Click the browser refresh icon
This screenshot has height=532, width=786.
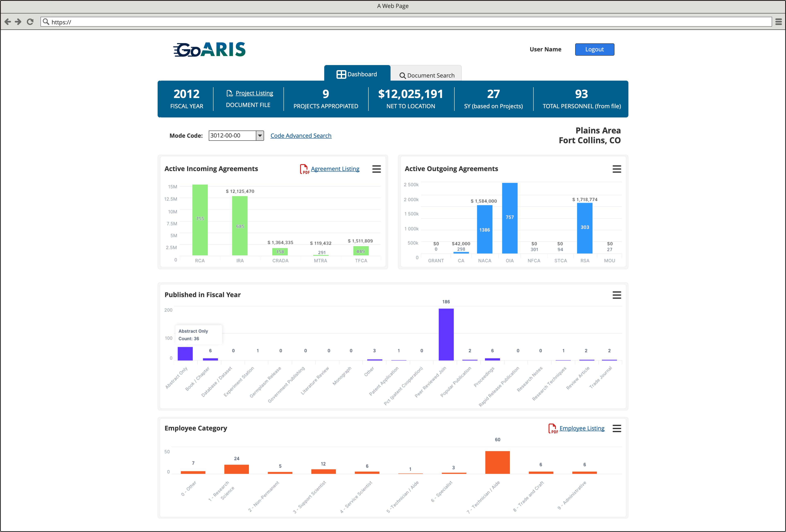[x=30, y=22]
